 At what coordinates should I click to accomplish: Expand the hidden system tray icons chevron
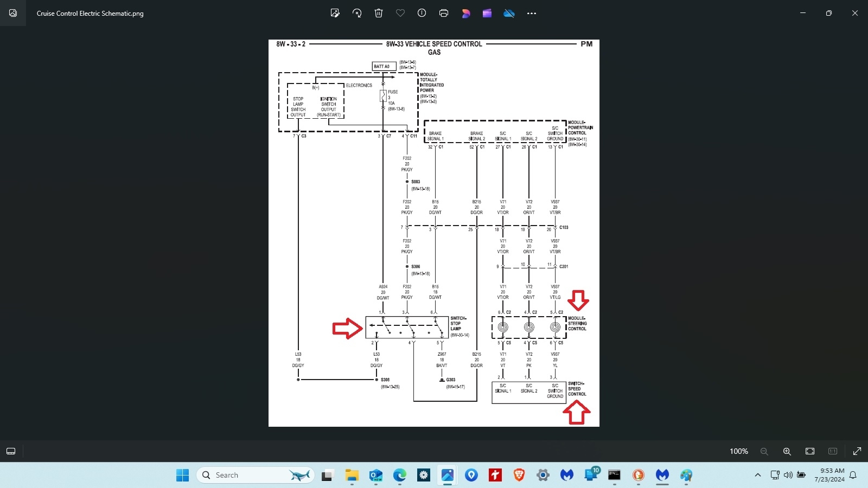(x=757, y=476)
